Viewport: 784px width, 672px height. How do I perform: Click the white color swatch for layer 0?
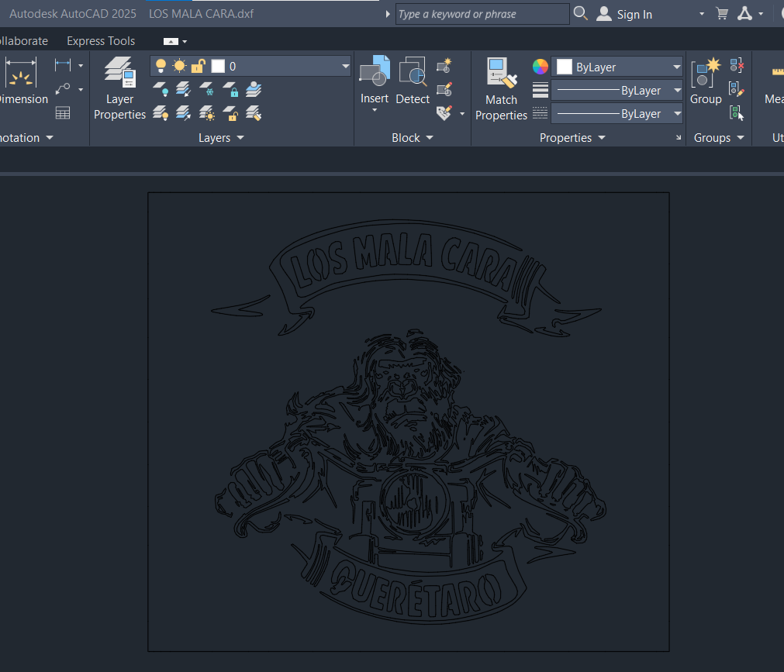(216, 66)
